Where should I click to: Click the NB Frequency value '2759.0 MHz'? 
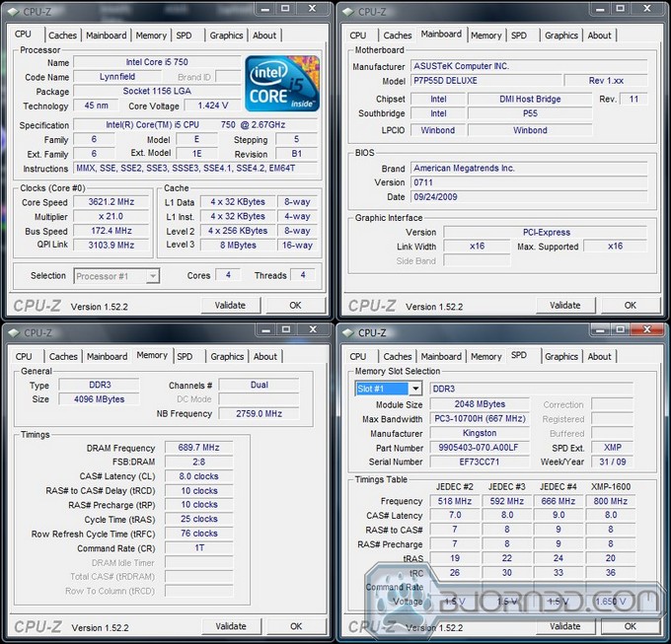point(259,413)
